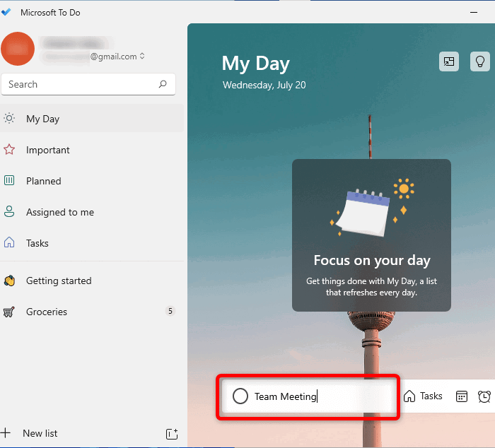Open the account avatar picture

pyautogui.click(x=18, y=49)
